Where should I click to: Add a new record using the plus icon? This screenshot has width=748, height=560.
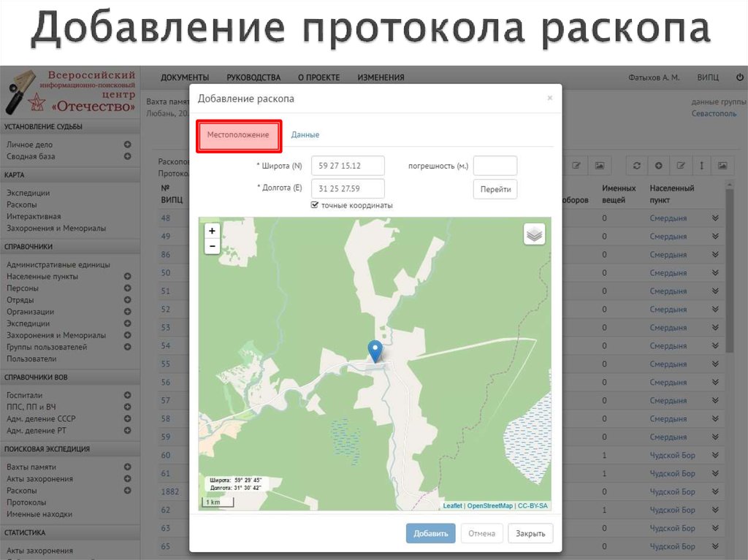click(x=659, y=166)
